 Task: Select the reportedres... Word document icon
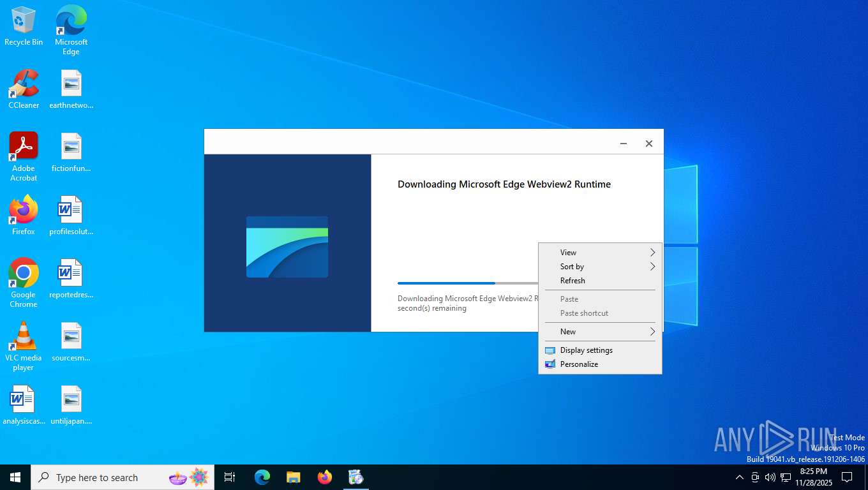click(x=71, y=279)
